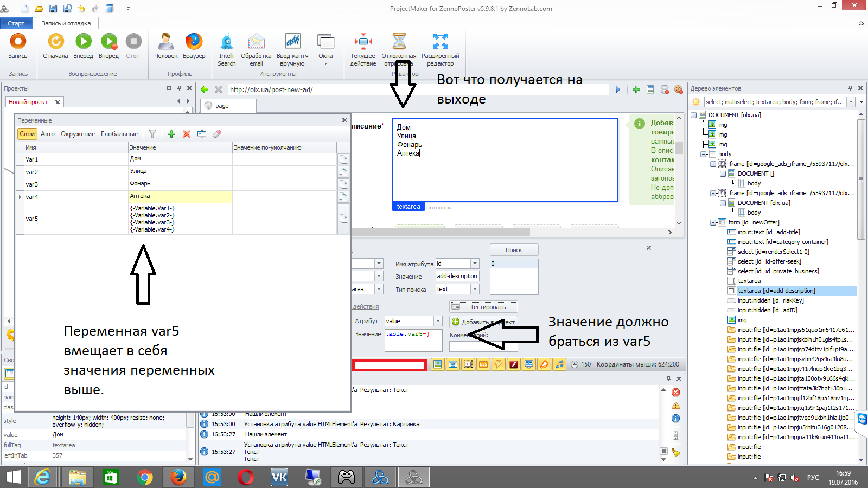Clear the log with the broom icon
868x488 pixels.
(x=676, y=452)
